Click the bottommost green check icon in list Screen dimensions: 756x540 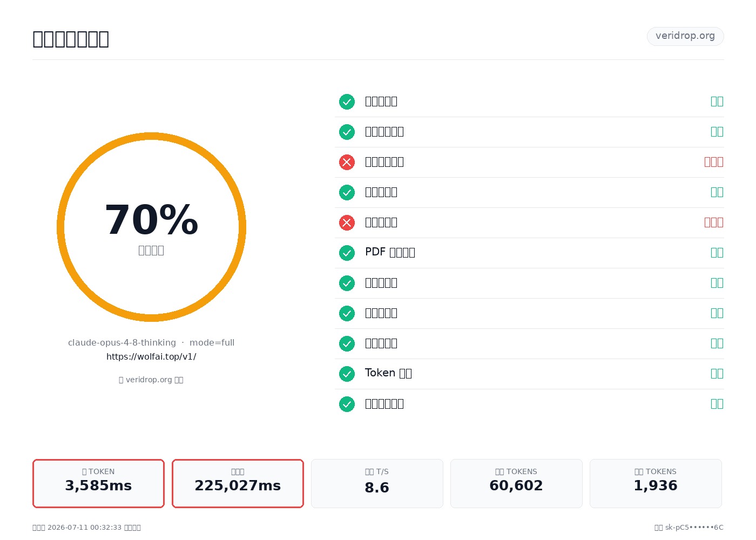347,404
